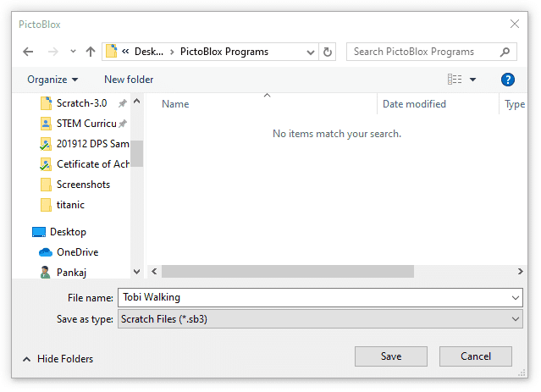Select the OneDrive cloud icon
541x392 pixels.
[x=46, y=252]
